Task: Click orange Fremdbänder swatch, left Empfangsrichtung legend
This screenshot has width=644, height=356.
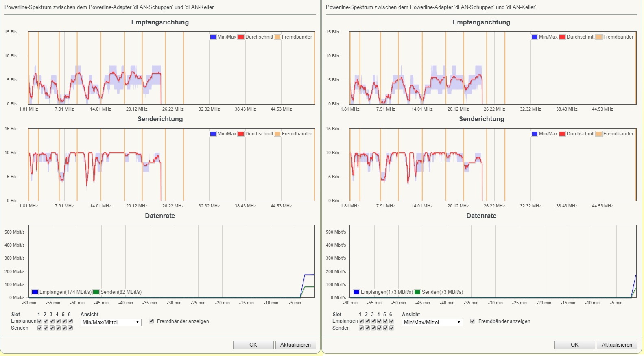Action: click(x=277, y=37)
